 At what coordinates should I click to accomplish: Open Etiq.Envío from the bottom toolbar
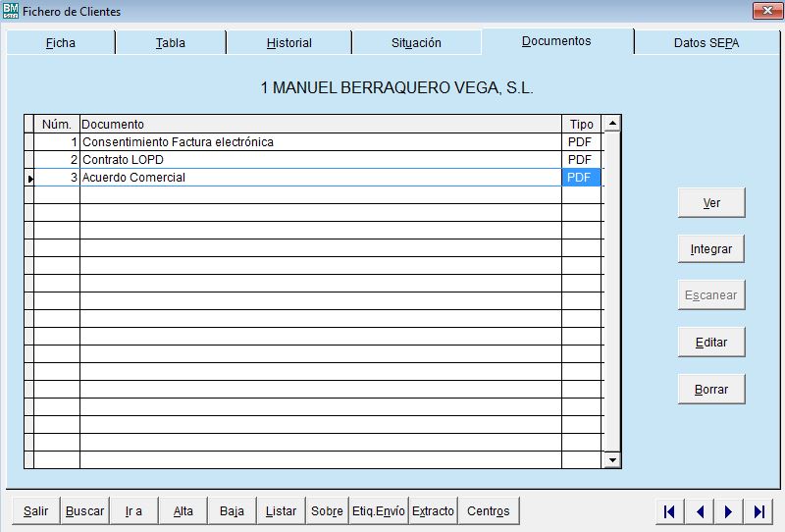pyautogui.click(x=379, y=511)
